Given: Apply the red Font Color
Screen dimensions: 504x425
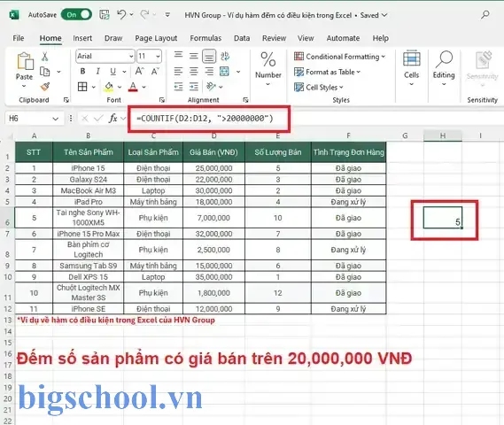Looking at the screenshot, I should 133,87.
